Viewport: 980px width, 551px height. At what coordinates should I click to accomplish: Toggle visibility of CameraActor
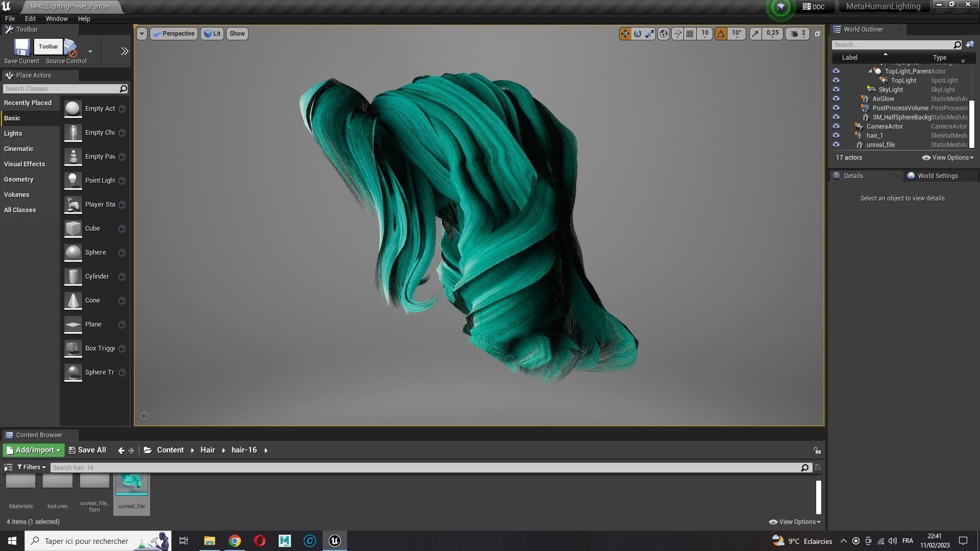pyautogui.click(x=836, y=127)
